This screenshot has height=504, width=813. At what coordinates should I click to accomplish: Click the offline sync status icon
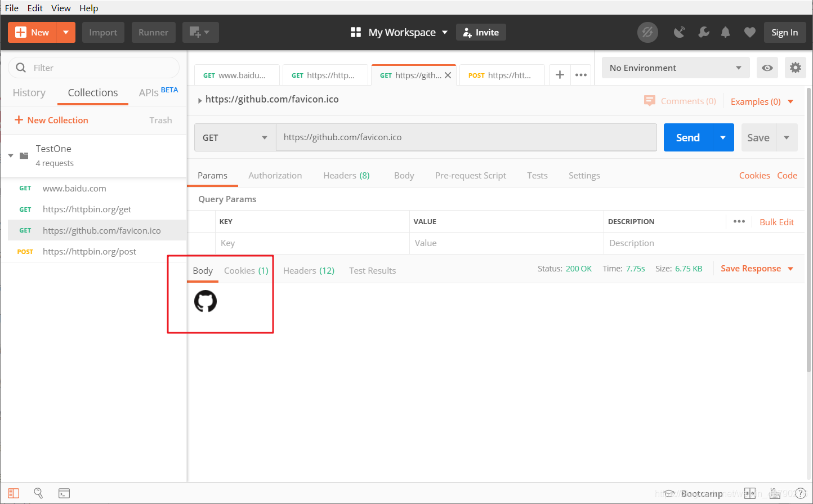tap(647, 33)
